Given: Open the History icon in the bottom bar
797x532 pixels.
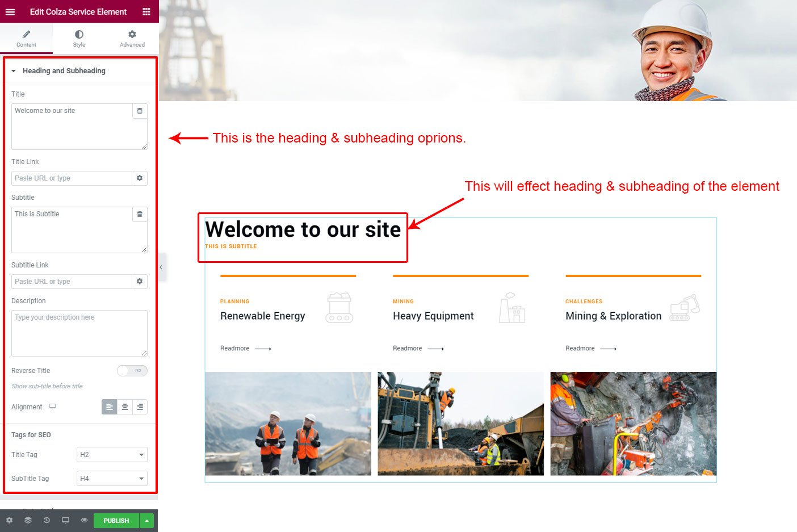Looking at the screenshot, I should pyautogui.click(x=47, y=520).
